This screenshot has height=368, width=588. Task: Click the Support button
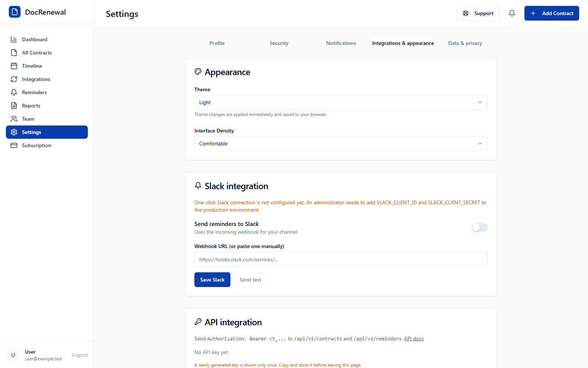click(x=478, y=13)
